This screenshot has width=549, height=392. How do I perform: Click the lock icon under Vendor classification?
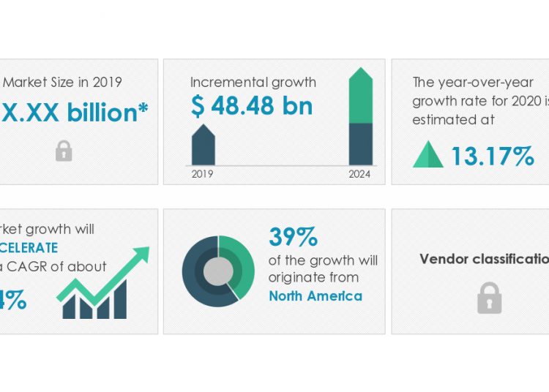pos(489,298)
